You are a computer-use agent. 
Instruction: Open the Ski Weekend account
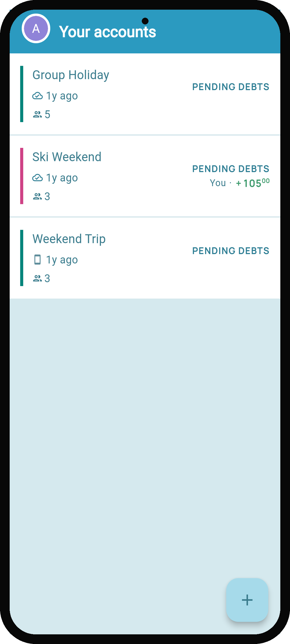pos(145,176)
